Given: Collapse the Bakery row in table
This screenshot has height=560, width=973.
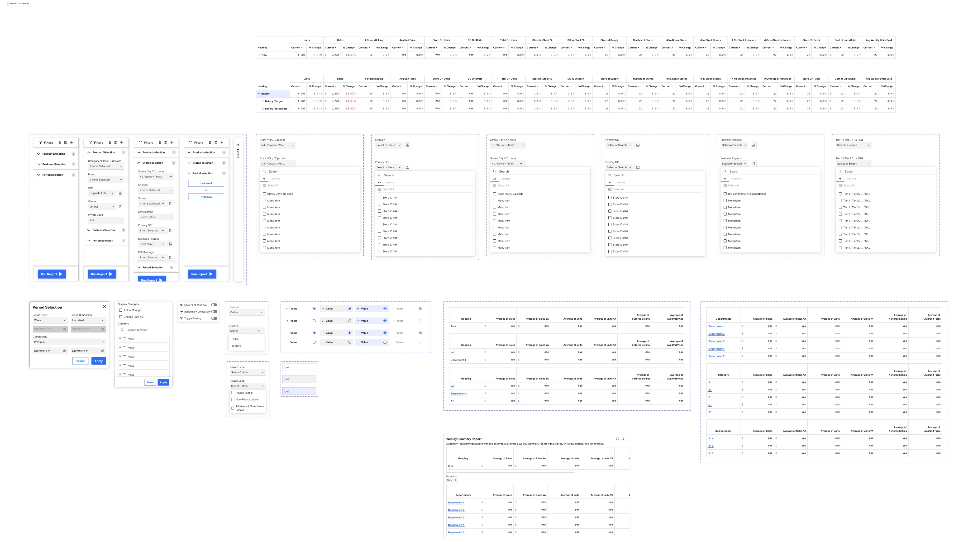Looking at the screenshot, I should (x=259, y=94).
